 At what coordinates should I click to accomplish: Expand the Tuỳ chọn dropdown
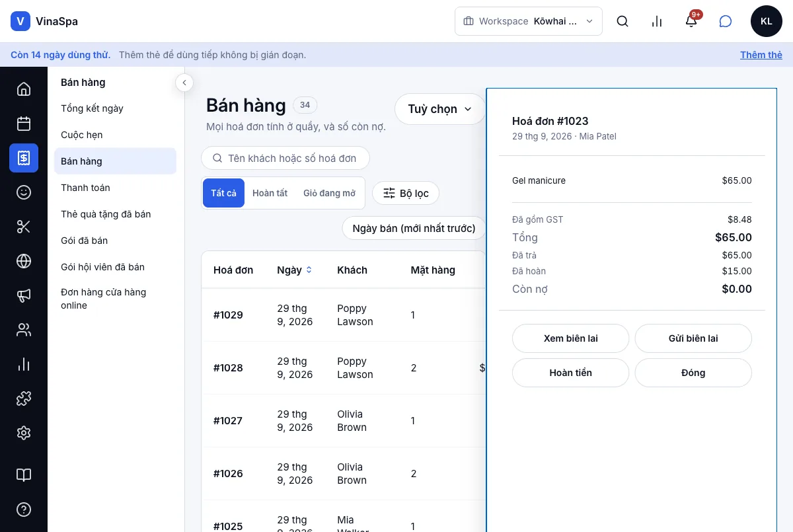pos(440,109)
